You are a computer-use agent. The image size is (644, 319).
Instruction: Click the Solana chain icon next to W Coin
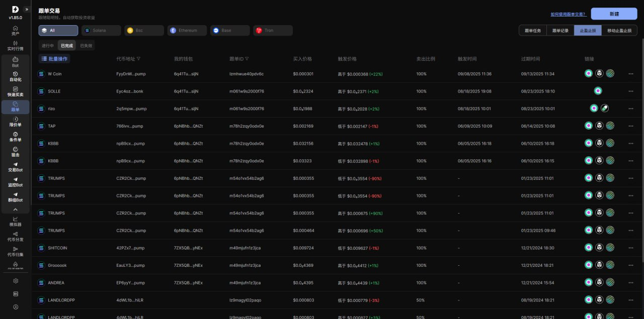pyautogui.click(x=41, y=74)
